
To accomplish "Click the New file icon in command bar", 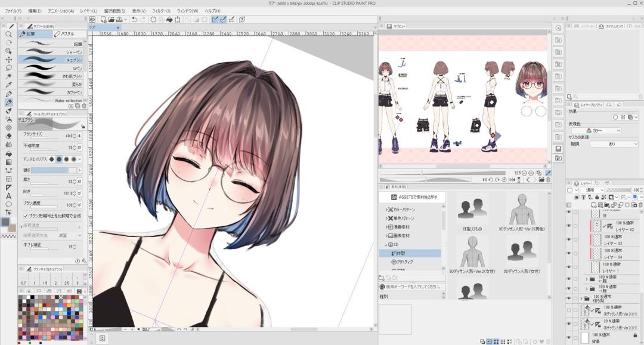I will [104, 19].
